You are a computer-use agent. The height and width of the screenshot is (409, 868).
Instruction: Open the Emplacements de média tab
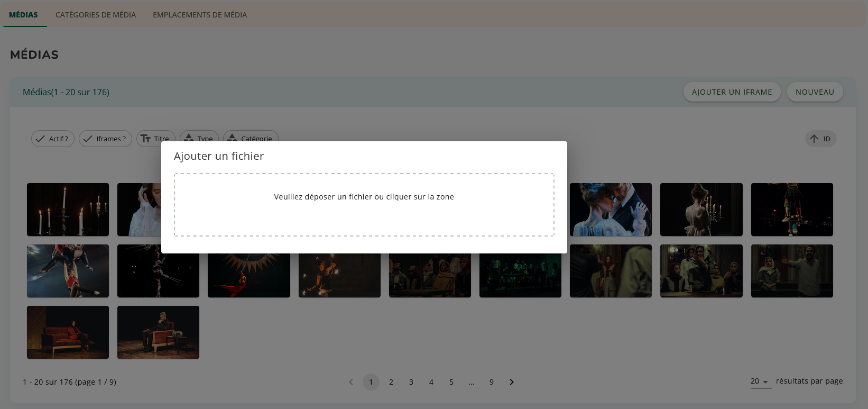(200, 15)
